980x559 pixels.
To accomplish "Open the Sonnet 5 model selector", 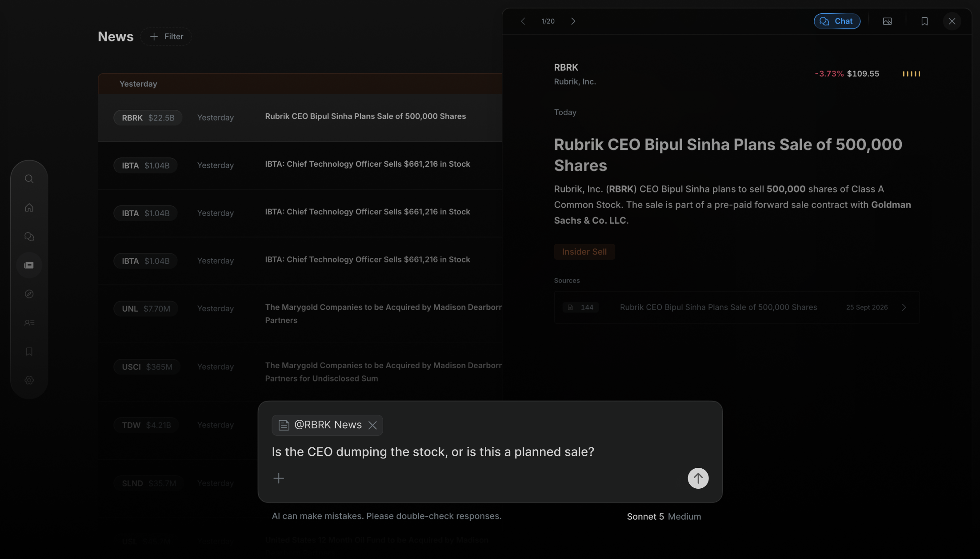I will [645, 517].
